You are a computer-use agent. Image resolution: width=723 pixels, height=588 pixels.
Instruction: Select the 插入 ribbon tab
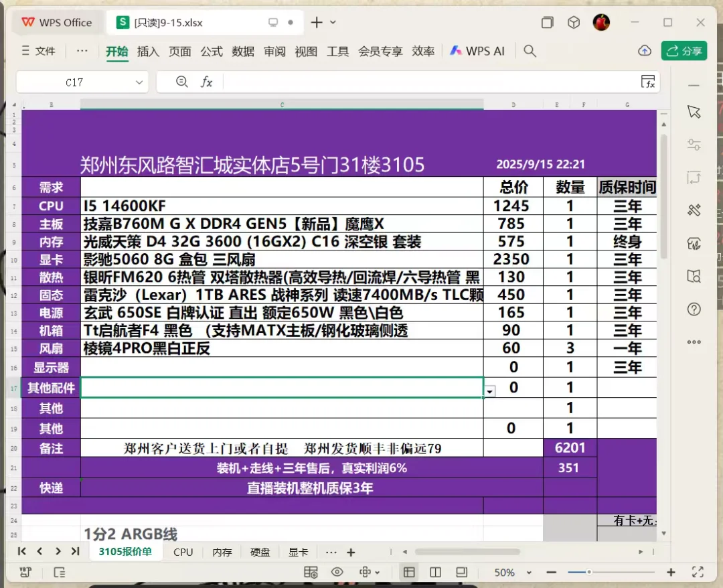tap(148, 51)
